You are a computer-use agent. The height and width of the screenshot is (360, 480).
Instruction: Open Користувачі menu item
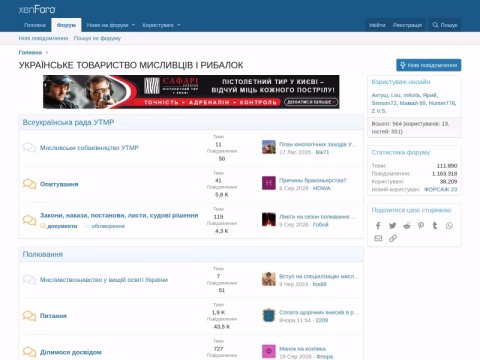[158, 25]
